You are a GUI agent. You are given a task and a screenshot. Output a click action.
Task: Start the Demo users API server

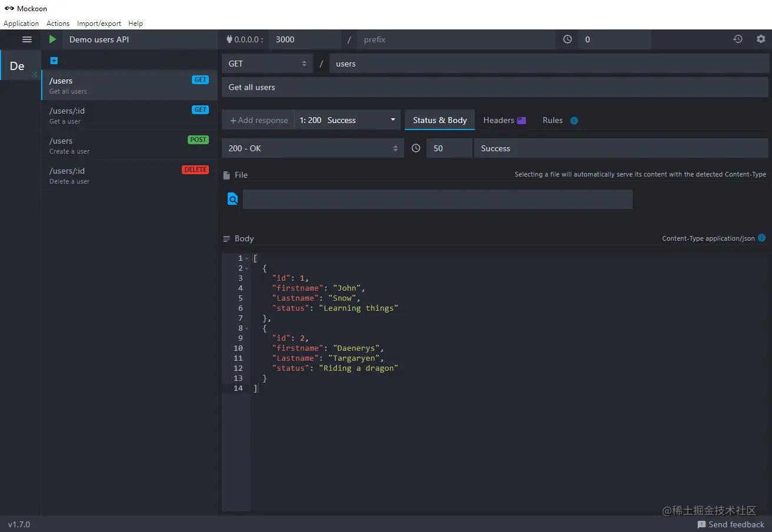pyautogui.click(x=53, y=39)
